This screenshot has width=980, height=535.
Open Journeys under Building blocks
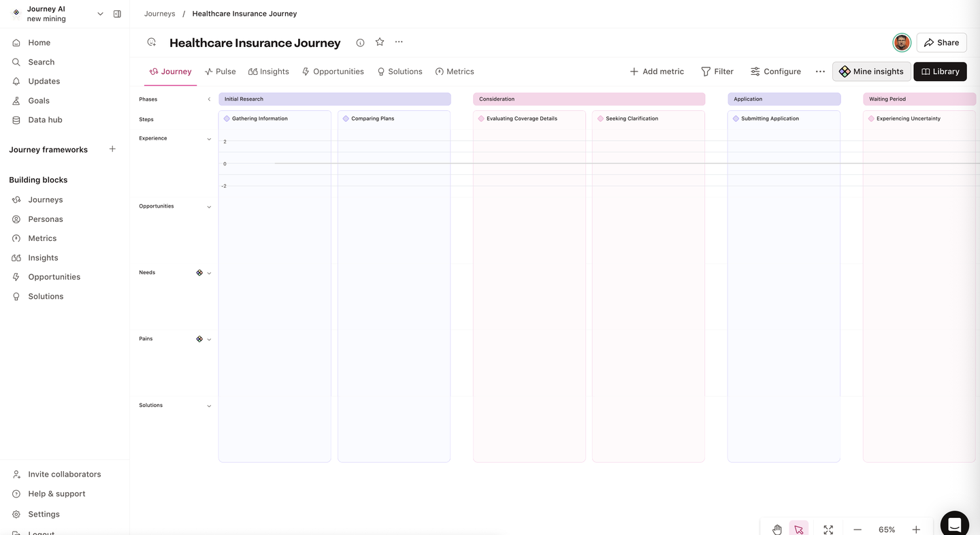tap(45, 199)
